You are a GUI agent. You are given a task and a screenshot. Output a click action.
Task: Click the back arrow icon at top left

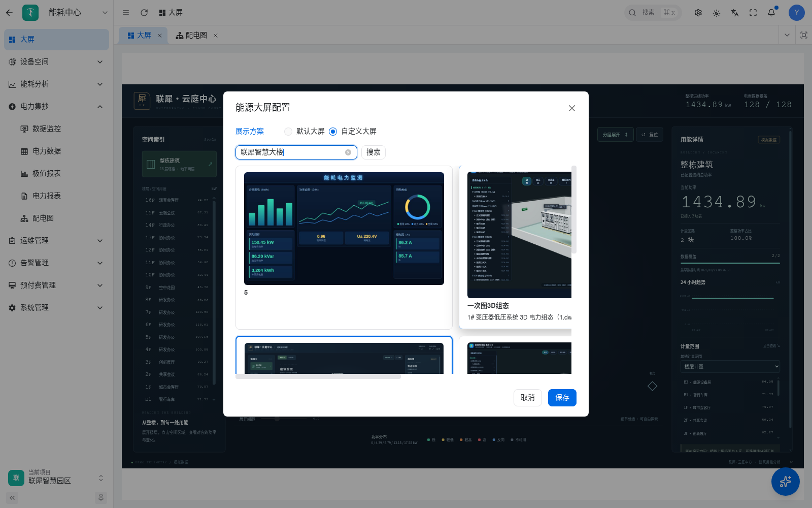pos(9,13)
